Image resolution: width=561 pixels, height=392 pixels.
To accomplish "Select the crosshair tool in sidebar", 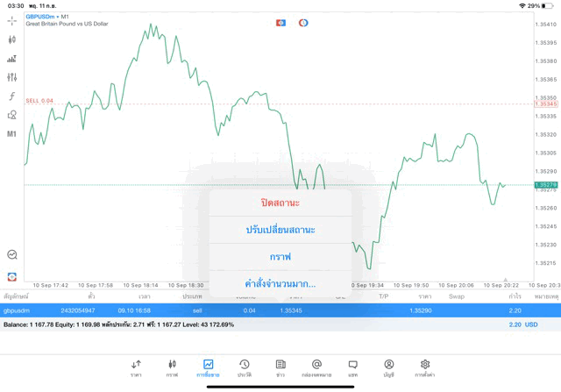I will [12, 20].
